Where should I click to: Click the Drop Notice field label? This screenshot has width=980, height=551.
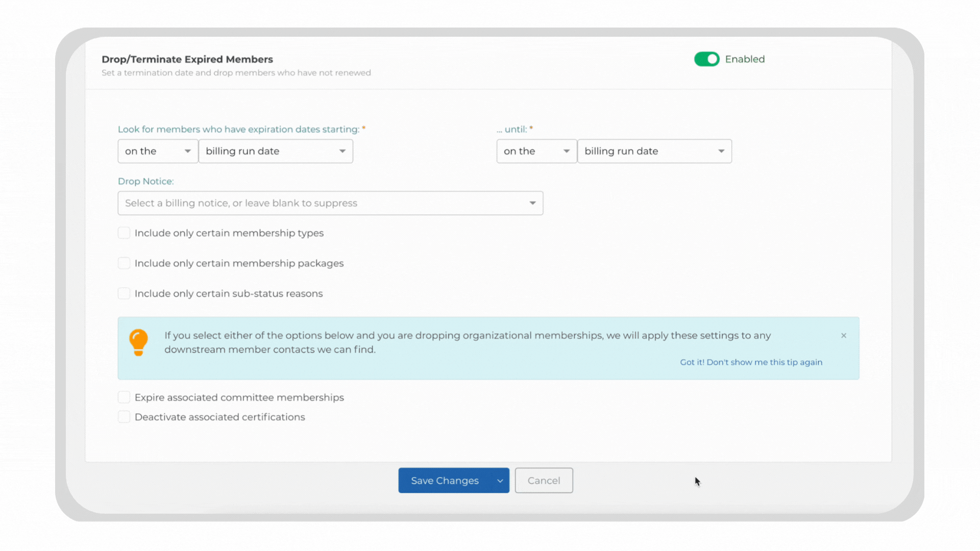(x=145, y=181)
